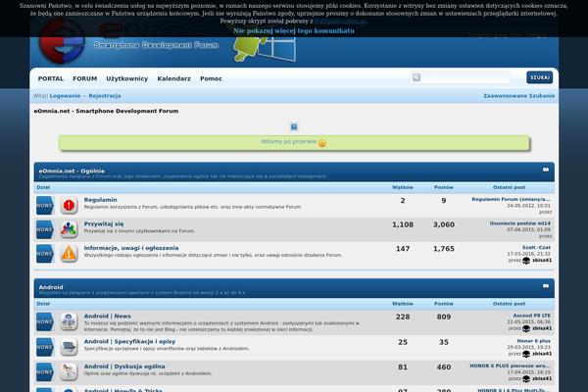Open Android | Dyskusja ogólna forum
The height and width of the screenshot is (392, 588).
point(124,367)
